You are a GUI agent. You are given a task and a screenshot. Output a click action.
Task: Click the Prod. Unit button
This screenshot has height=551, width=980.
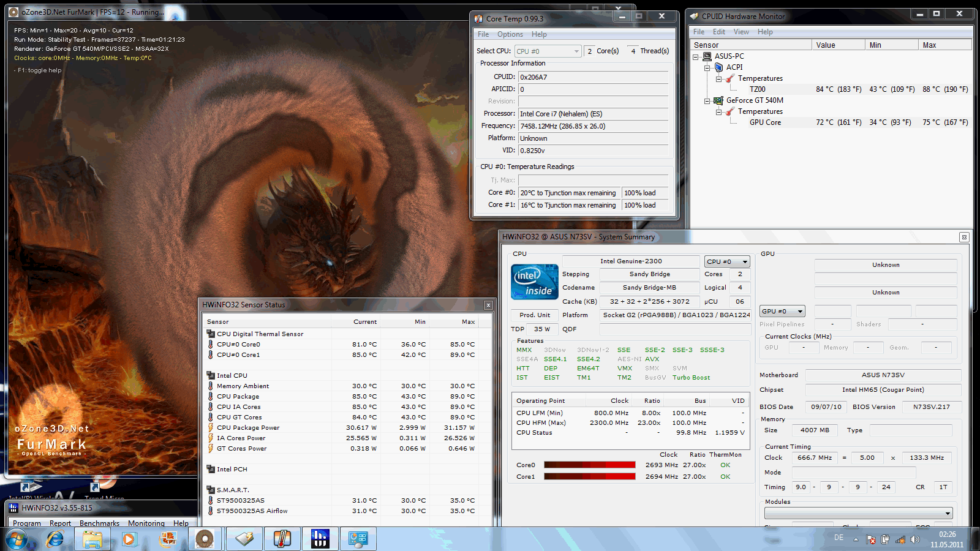click(x=535, y=315)
